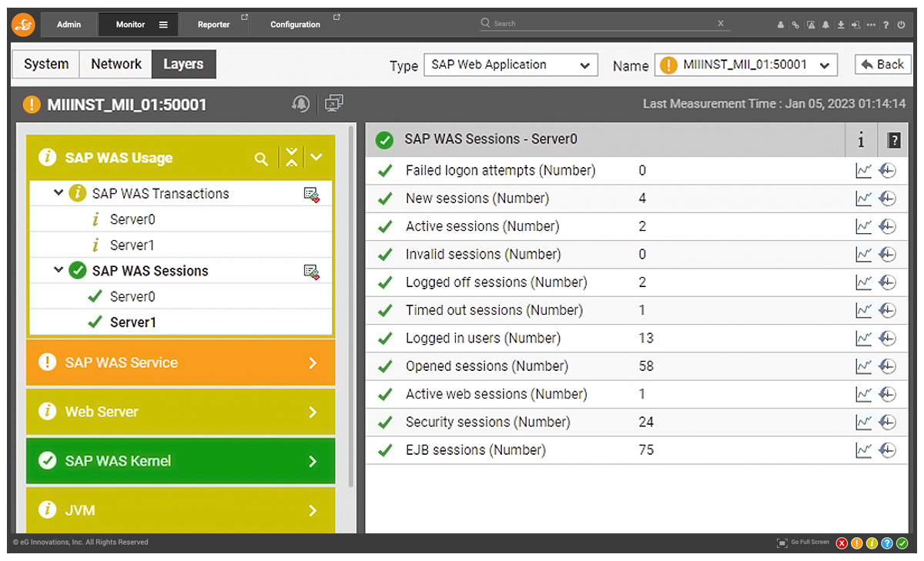Filter by yellow minor info status icon
The height and width of the screenshot is (561, 924).
(x=872, y=543)
